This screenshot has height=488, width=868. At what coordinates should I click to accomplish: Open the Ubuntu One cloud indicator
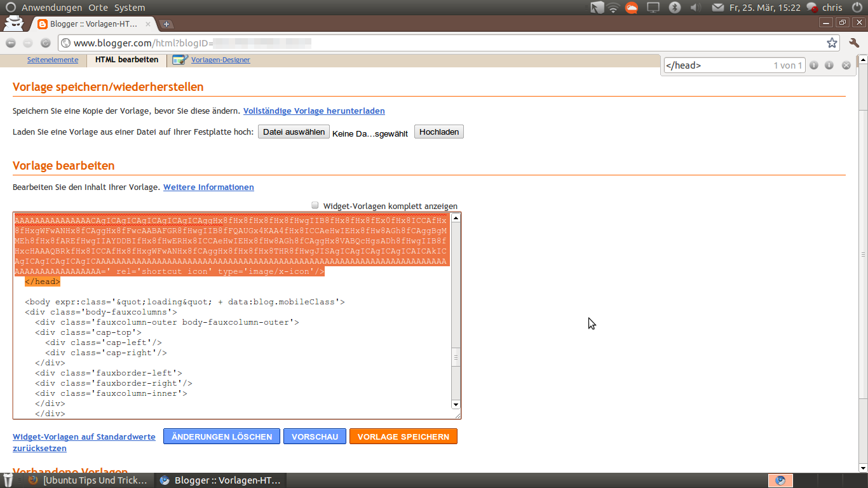click(631, 8)
